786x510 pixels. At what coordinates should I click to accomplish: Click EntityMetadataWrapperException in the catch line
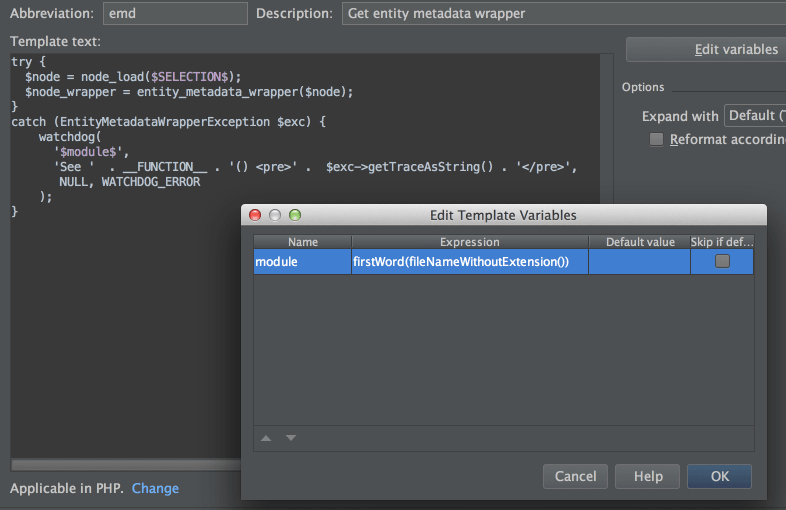click(x=165, y=122)
